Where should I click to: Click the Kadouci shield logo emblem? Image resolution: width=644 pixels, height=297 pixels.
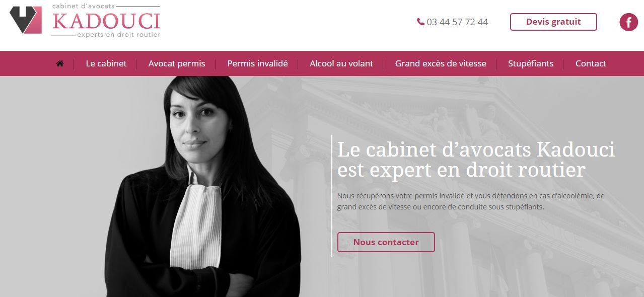pos(26,20)
